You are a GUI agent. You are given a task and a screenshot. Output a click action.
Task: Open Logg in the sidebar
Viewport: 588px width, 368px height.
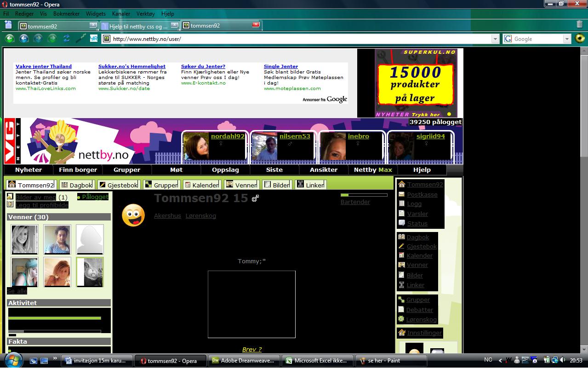tap(414, 204)
